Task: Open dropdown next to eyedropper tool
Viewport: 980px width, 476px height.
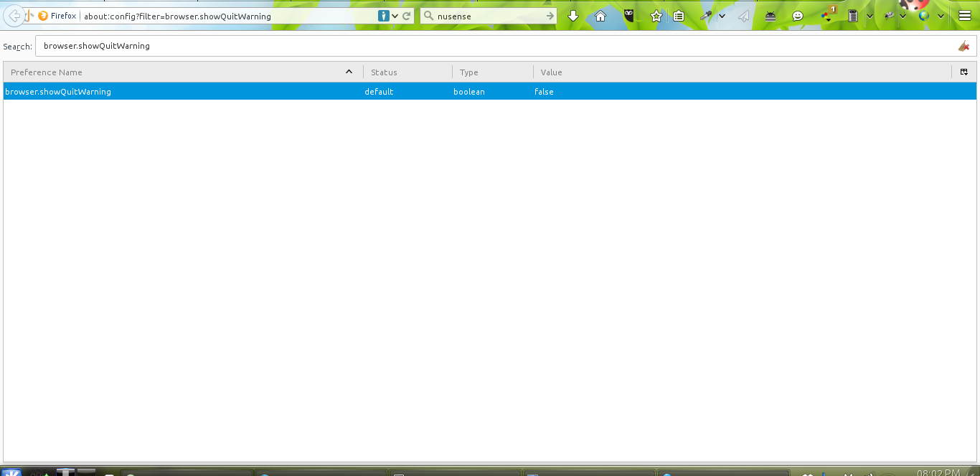Action: [x=722, y=16]
